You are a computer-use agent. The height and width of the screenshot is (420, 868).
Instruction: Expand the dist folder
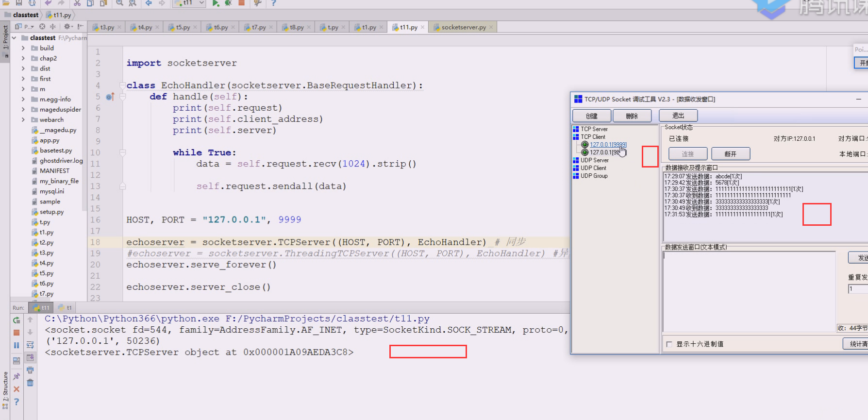click(x=23, y=68)
